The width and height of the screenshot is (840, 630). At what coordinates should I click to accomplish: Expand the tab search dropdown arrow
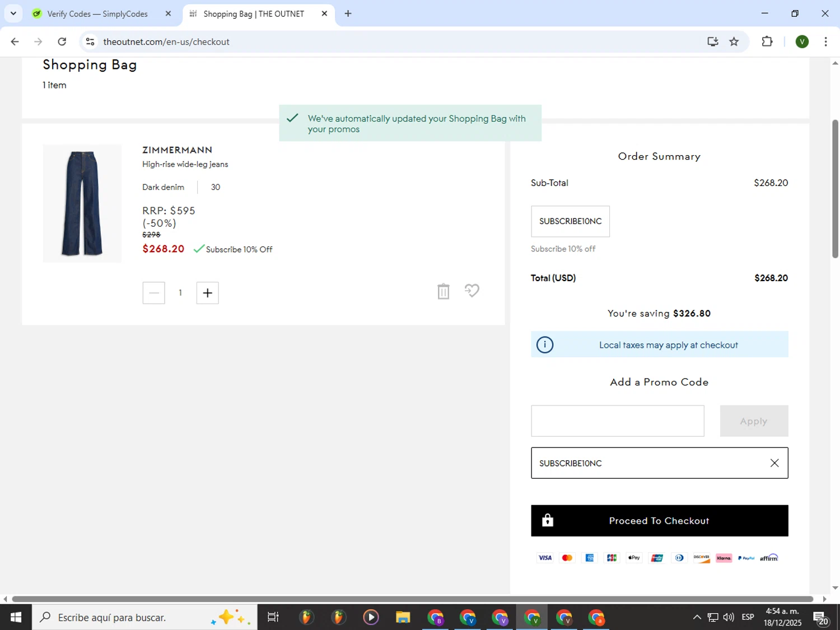[x=13, y=13]
